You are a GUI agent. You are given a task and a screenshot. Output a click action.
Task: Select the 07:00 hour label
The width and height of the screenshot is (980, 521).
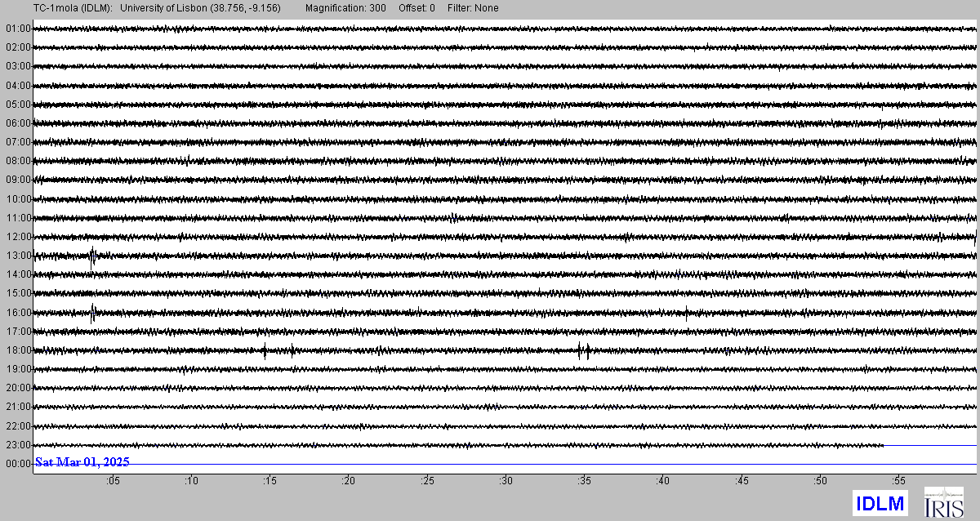tap(18, 142)
